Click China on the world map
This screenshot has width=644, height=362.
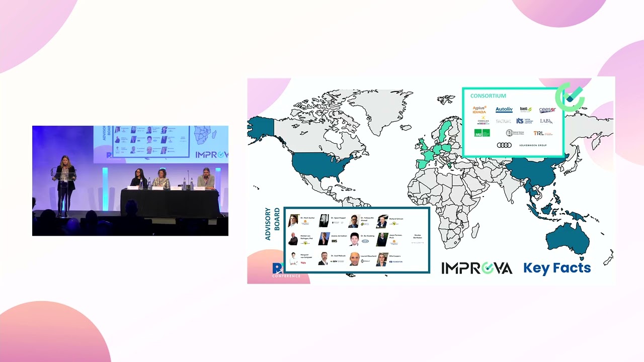[x=532, y=171]
